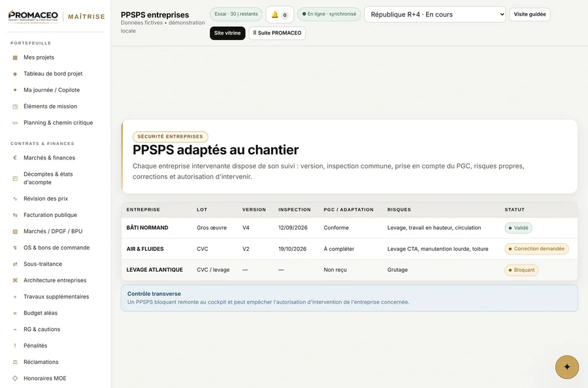Select the BÂTI NORMAND company row

[349, 228]
